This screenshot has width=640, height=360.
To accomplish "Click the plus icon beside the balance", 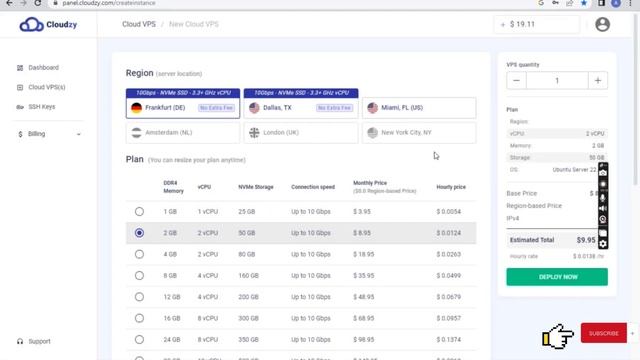I will pyautogui.click(x=502, y=24).
